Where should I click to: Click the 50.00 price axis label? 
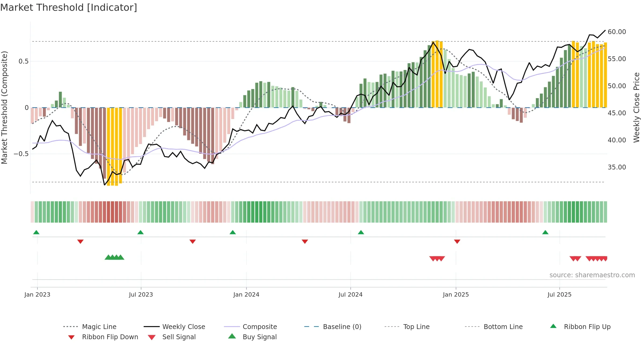[617, 86]
